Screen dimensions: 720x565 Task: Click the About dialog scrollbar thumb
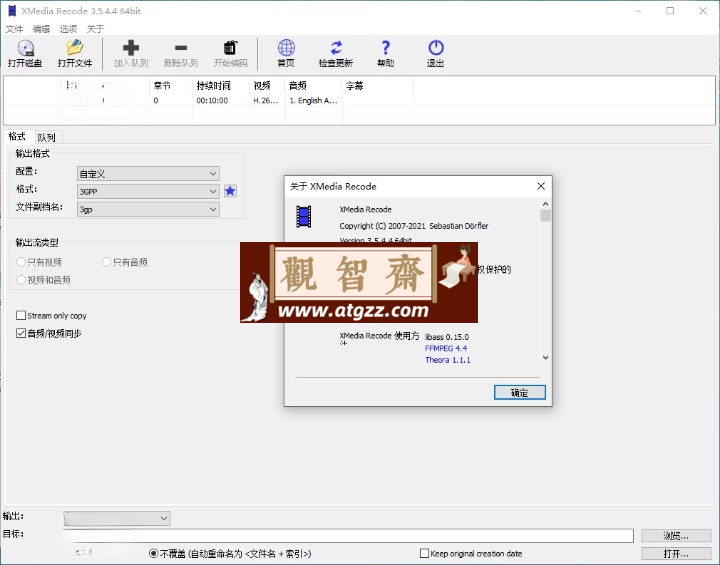click(x=546, y=216)
